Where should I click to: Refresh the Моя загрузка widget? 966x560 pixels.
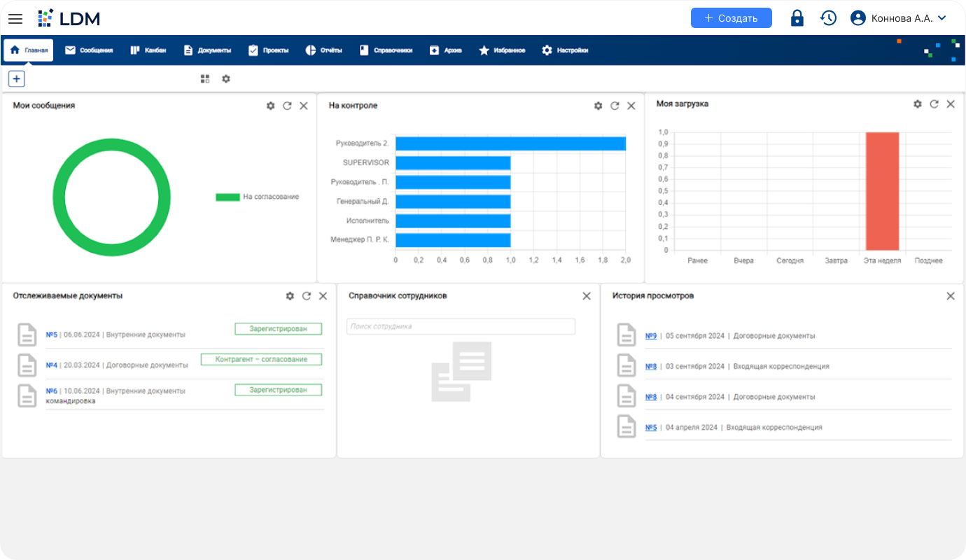[x=934, y=104]
